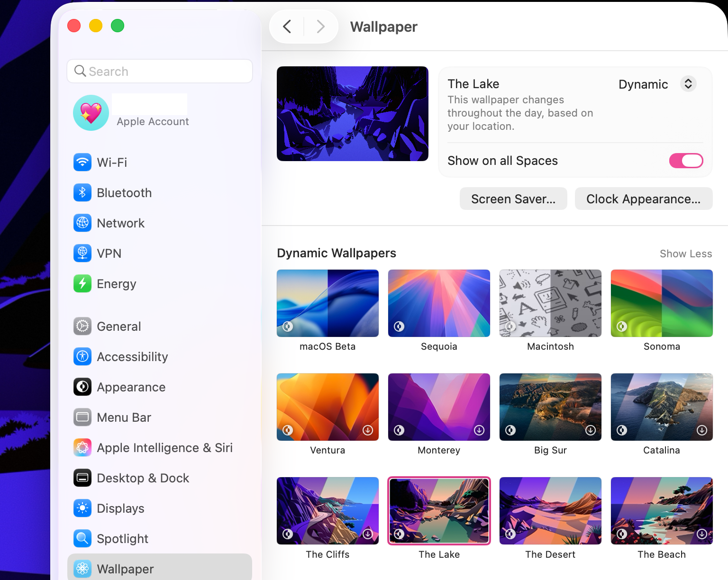This screenshot has height=580, width=728.
Task: Click the current wallpaper preview image
Action: pyautogui.click(x=353, y=114)
